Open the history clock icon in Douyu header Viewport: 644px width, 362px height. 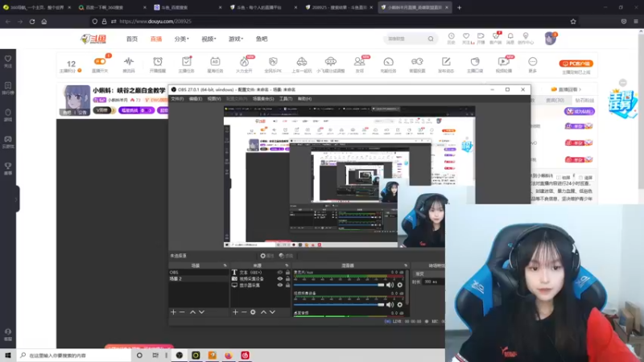click(x=451, y=36)
